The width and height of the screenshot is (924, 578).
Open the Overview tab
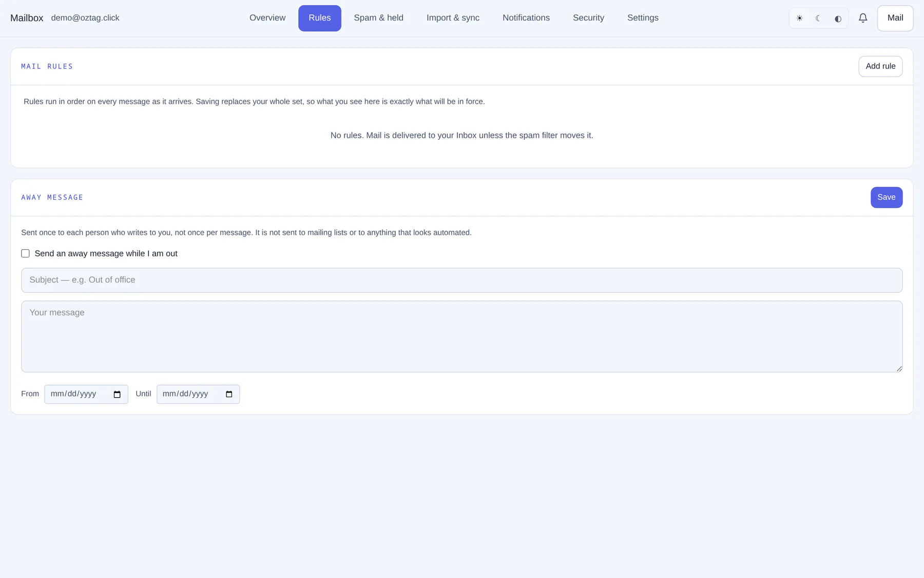tap(267, 18)
